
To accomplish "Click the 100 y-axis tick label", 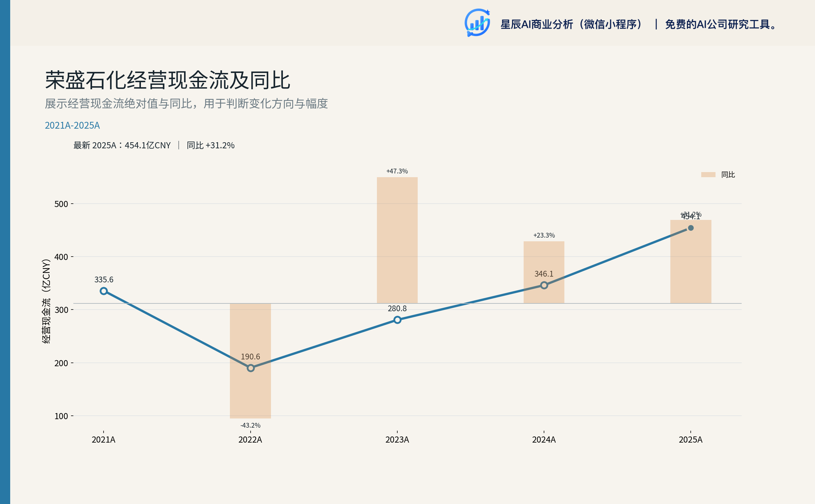I will click(61, 416).
